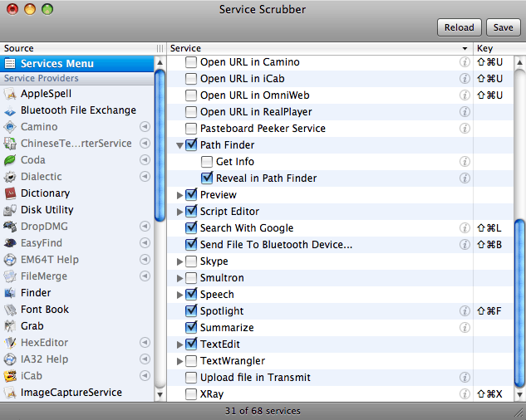Image resolution: width=526 pixels, height=420 pixels.
Task: Click the Font Book icon
Action: point(10,310)
